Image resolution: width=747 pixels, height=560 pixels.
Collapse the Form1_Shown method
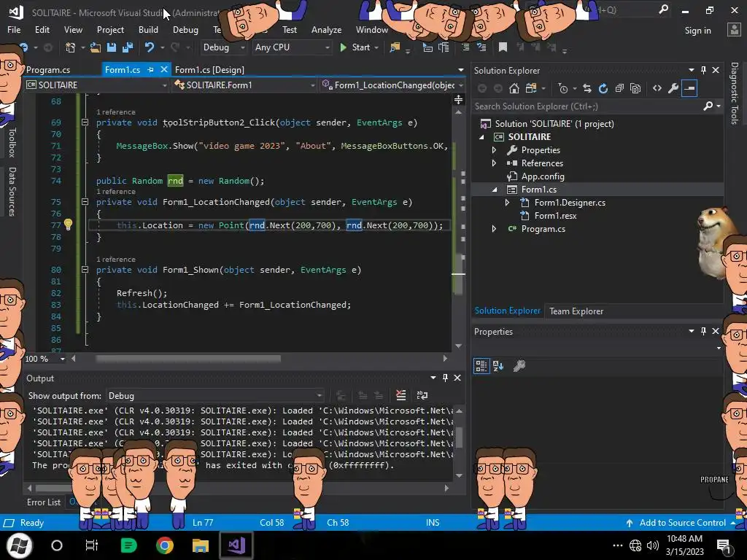(85, 270)
